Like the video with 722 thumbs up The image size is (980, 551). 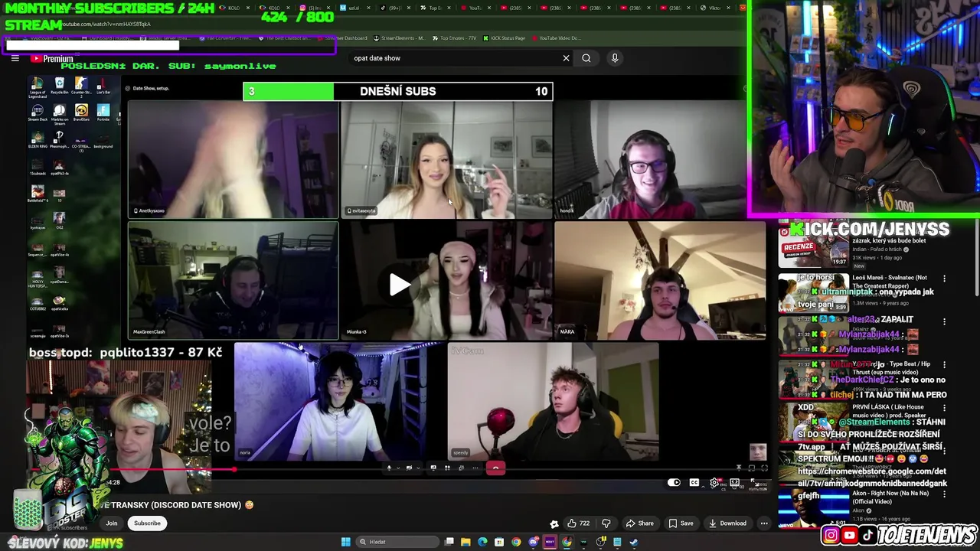[578, 523]
